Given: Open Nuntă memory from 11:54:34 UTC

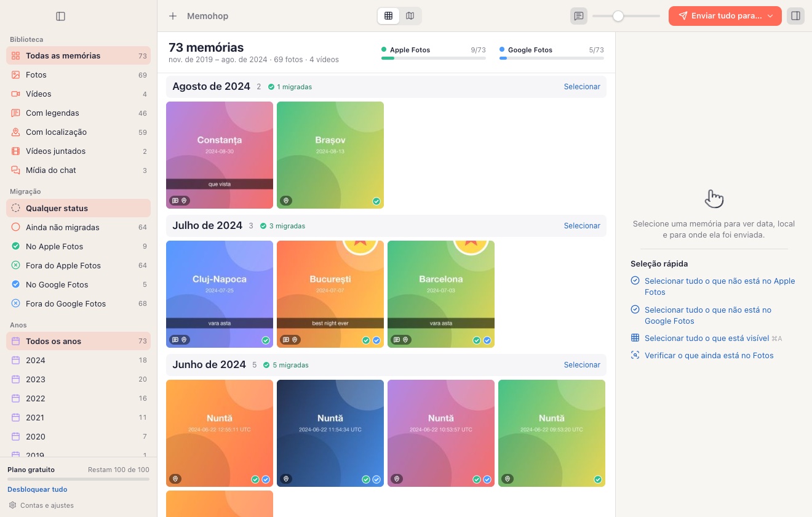Looking at the screenshot, I should click(330, 433).
